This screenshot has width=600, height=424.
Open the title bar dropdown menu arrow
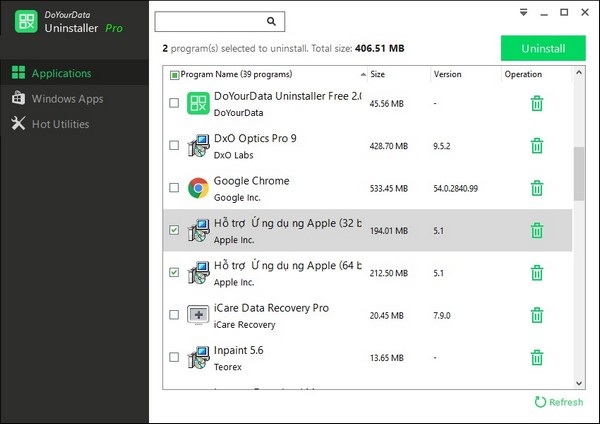click(524, 12)
